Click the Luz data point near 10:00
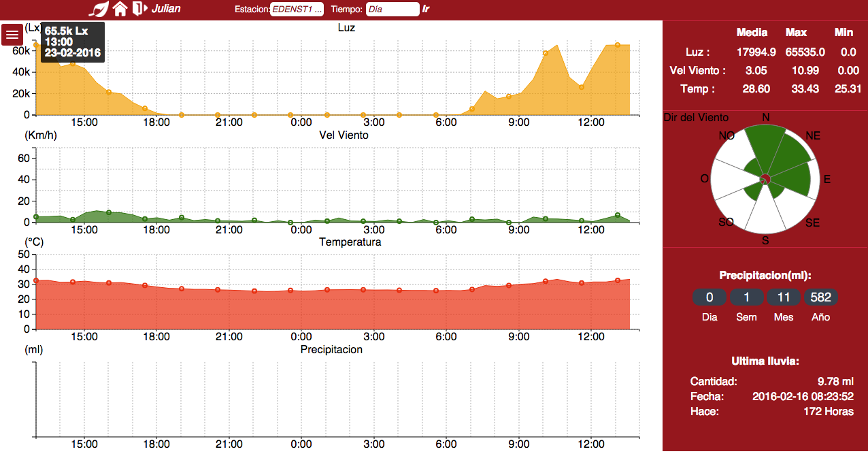868x458 pixels. tap(546, 53)
